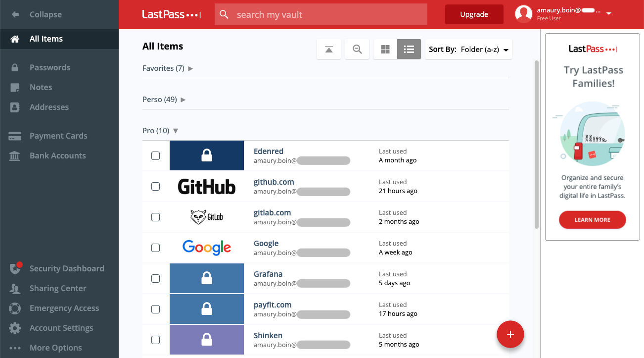Click the zoom out magnifier toolbar icon
This screenshot has width=644, height=358.
tap(357, 49)
